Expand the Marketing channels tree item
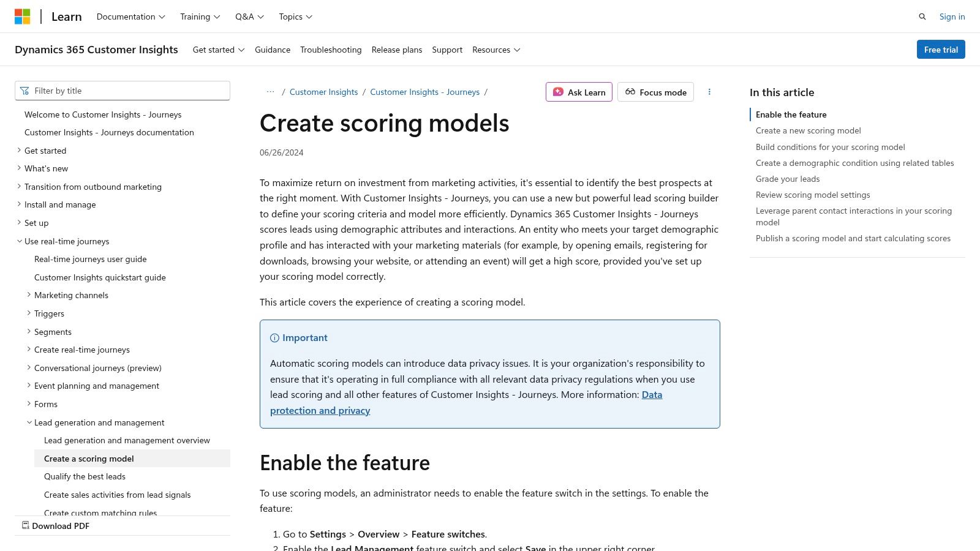Image resolution: width=980 pixels, height=551 pixels. point(29,295)
